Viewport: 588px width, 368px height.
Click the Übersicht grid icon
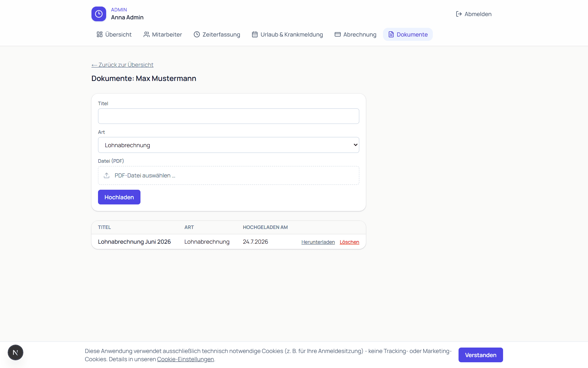click(100, 34)
